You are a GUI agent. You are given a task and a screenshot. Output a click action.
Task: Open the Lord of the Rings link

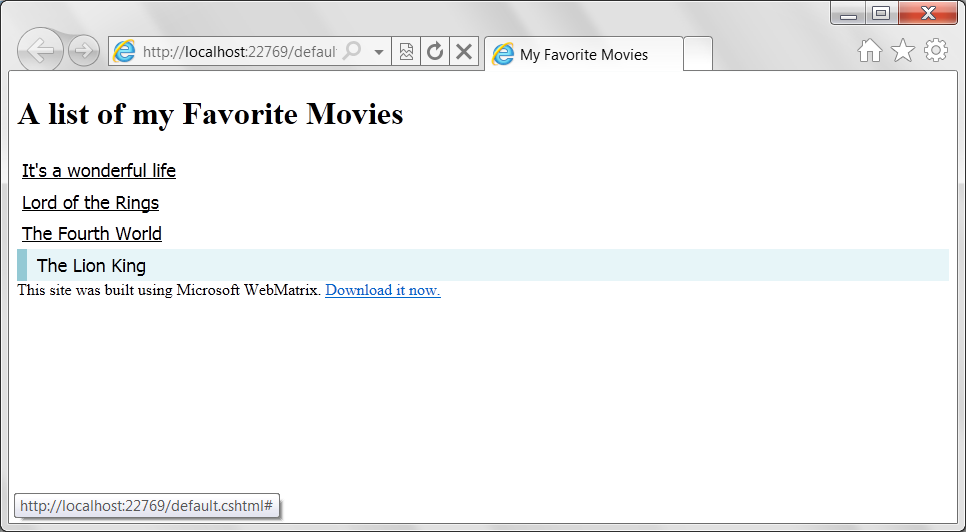click(x=91, y=203)
